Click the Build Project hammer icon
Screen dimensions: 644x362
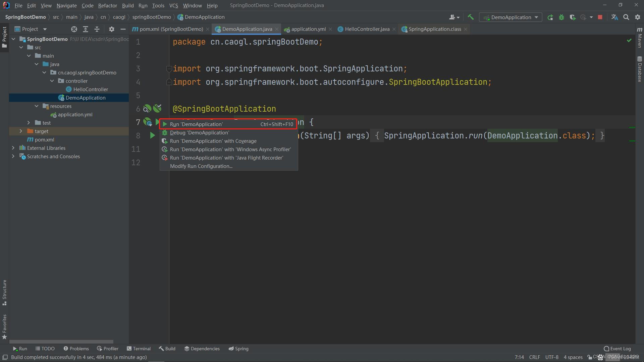point(471,17)
